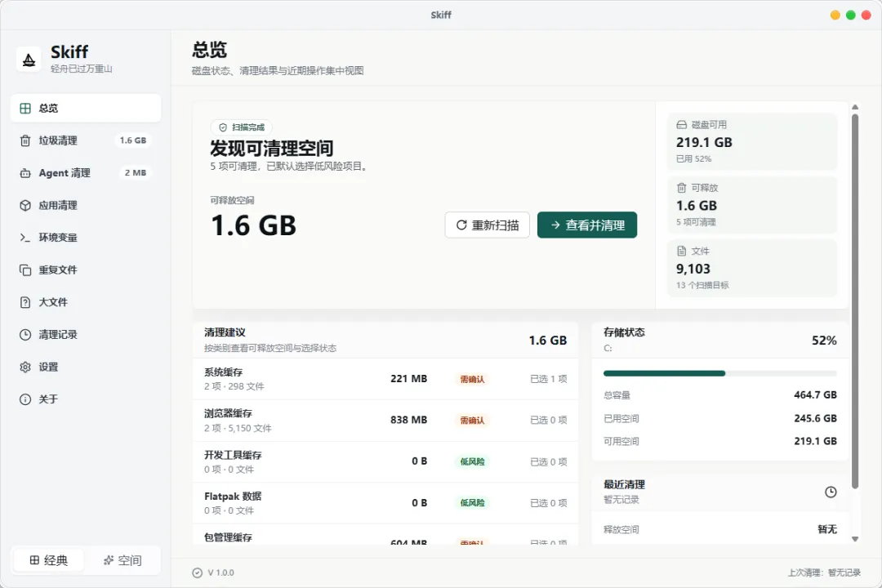Click the arrow icon in 查看并清理 button
The width and height of the screenshot is (882, 588).
pyautogui.click(x=555, y=225)
